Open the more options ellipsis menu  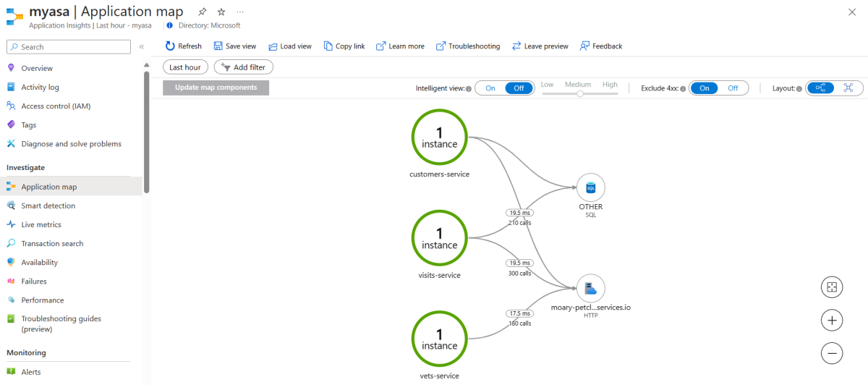pos(240,12)
